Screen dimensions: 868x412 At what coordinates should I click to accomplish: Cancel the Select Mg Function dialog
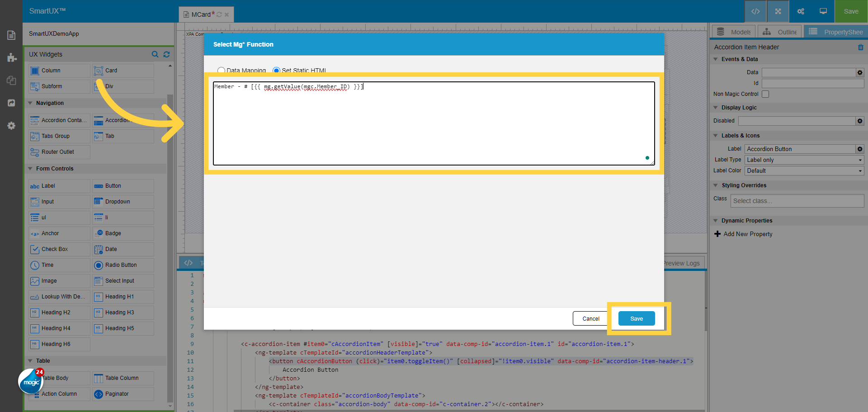(590, 318)
